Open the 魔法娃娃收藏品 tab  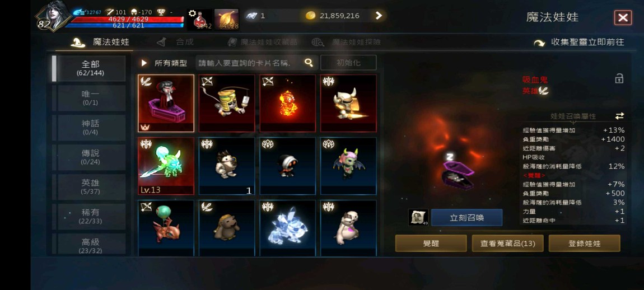coord(263,42)
